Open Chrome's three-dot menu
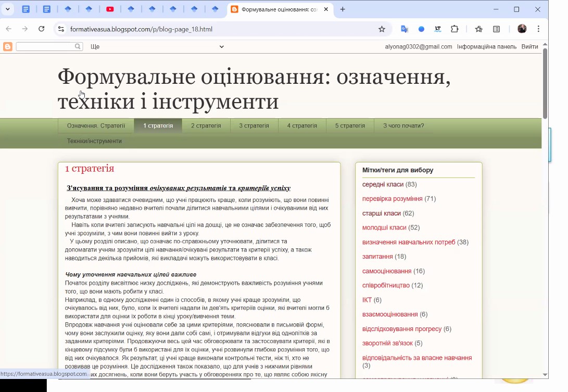Image resolution: width=568 pixels, height=392 pixels. (538, 29)
